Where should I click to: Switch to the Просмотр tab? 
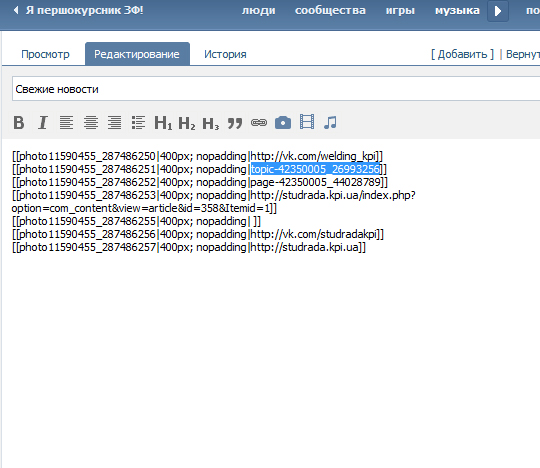coord(45,54)
